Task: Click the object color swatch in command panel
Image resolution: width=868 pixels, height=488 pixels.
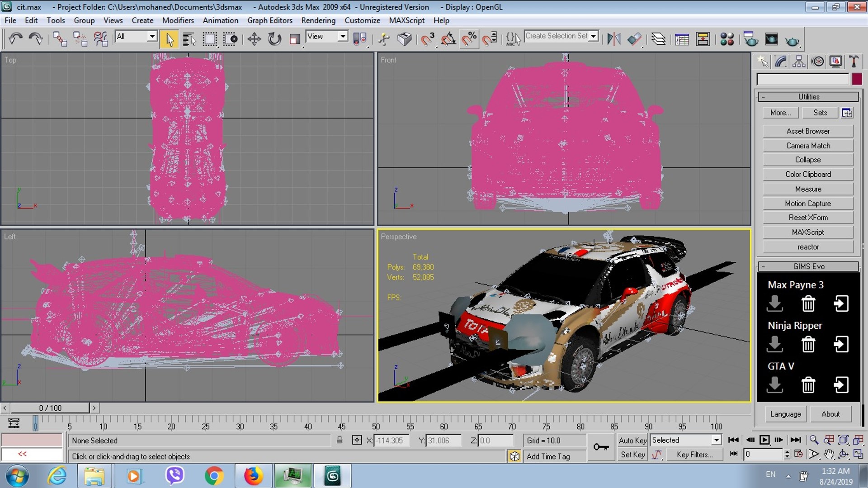Action: point(857,79)
